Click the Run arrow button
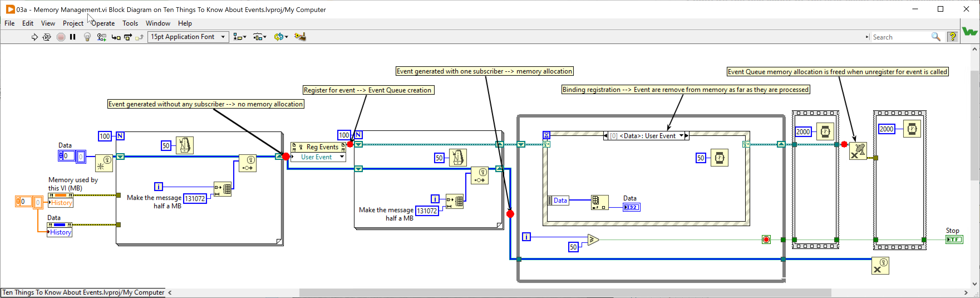The image size is (980, 298). [x=34, y=37]
